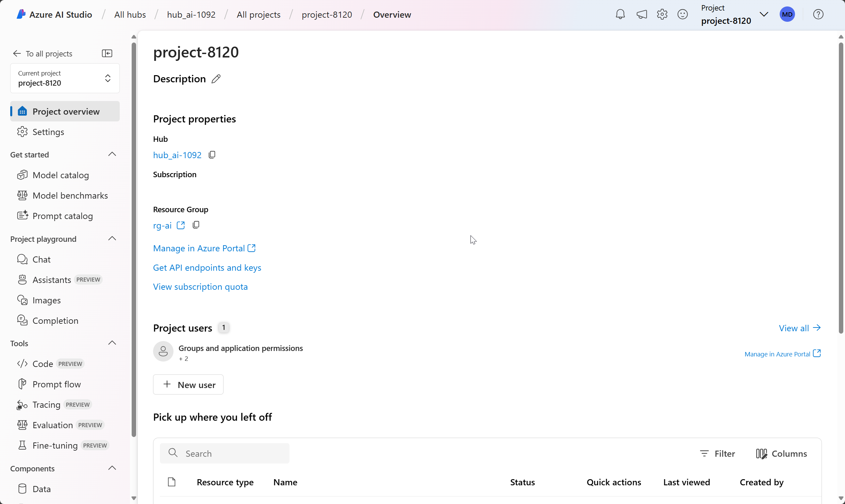Click project-8120 breadcrumb
Image resolution: width=845 pixels, height=504 pixels.
tap(327, 15)
